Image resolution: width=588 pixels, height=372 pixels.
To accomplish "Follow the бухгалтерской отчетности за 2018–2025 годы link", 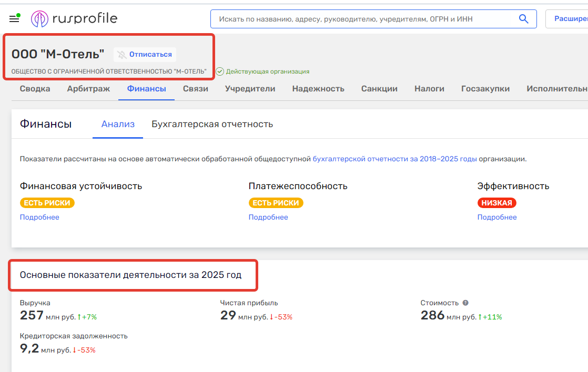I will 394,159.
